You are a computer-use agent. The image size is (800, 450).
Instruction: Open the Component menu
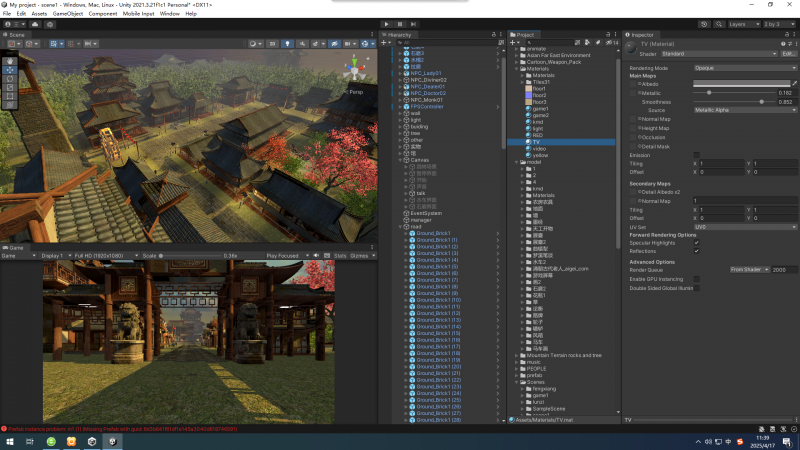click(x=103, y=14)
